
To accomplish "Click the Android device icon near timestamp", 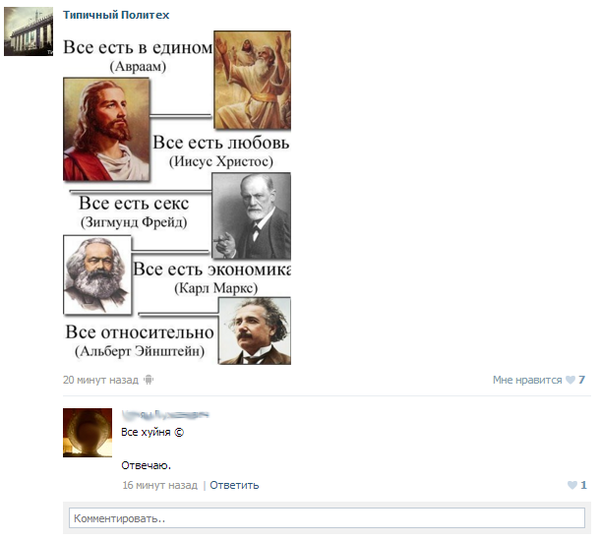I will point(148,380).
